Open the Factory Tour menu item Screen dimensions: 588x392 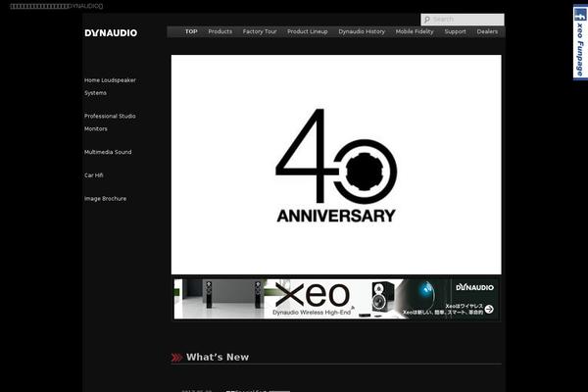tap(260, 31)
